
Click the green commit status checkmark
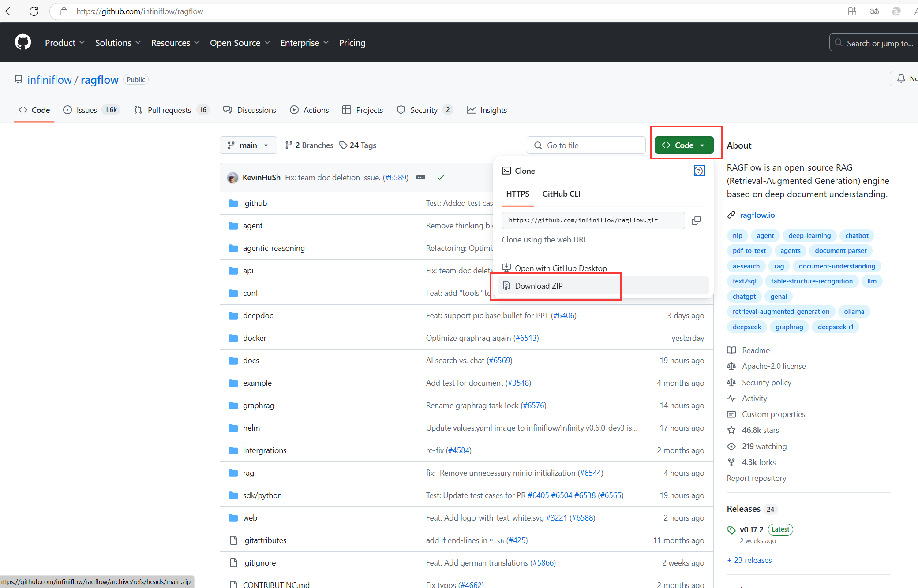pyautogui.click(x=440, y=177)
